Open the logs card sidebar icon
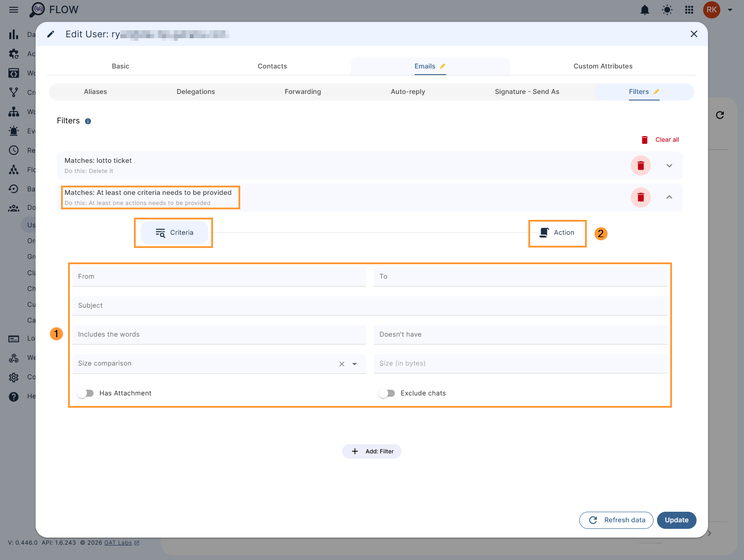Image resolution: width=744 pixels, height=560 pixels. pyautogui.click(x=14, y=339)
